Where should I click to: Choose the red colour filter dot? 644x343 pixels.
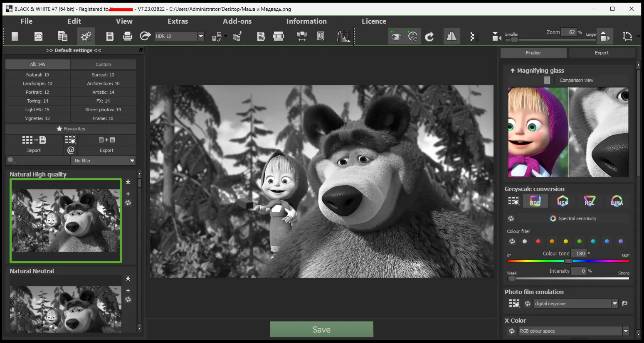pyautogui.click(x=538, y=241)
